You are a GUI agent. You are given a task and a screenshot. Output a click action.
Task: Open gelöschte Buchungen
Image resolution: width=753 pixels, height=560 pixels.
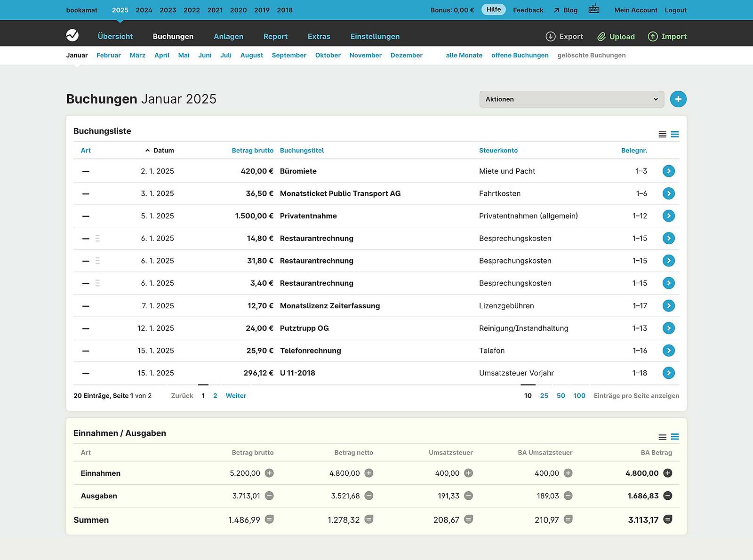tap(592, 55)
